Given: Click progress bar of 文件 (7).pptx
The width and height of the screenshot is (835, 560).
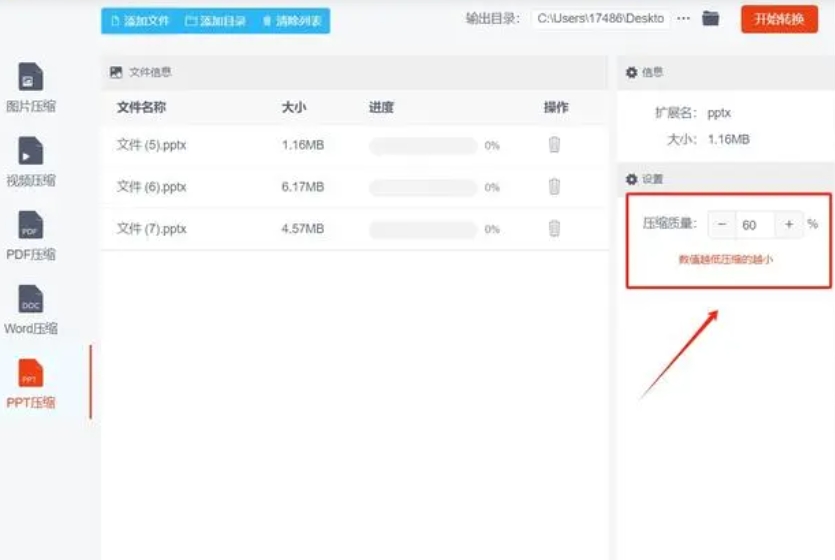Looking at the screenshot, I should [423, 229].
